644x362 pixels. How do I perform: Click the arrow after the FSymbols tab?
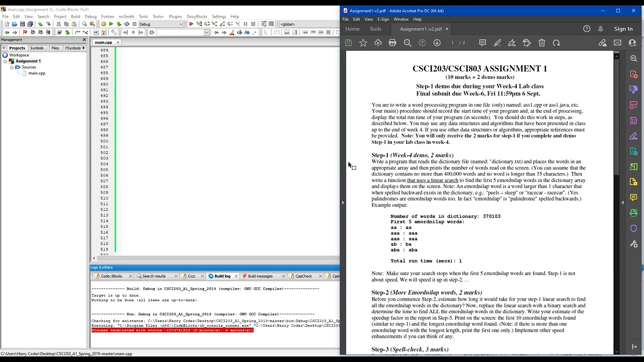click(x=84, y=48)
